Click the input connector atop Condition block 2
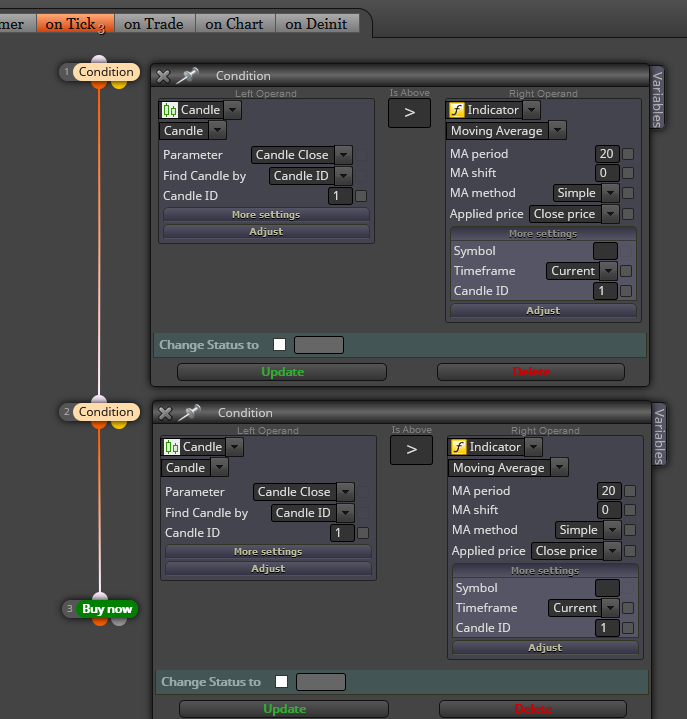687x719 pixels. pos(99,399)
